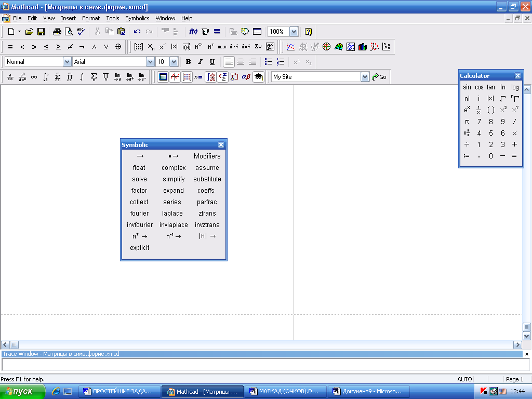The height and width of the screenshot is (399, 532).
Task: Open the Normal style dropdown
Action: (x=67, y=62)
